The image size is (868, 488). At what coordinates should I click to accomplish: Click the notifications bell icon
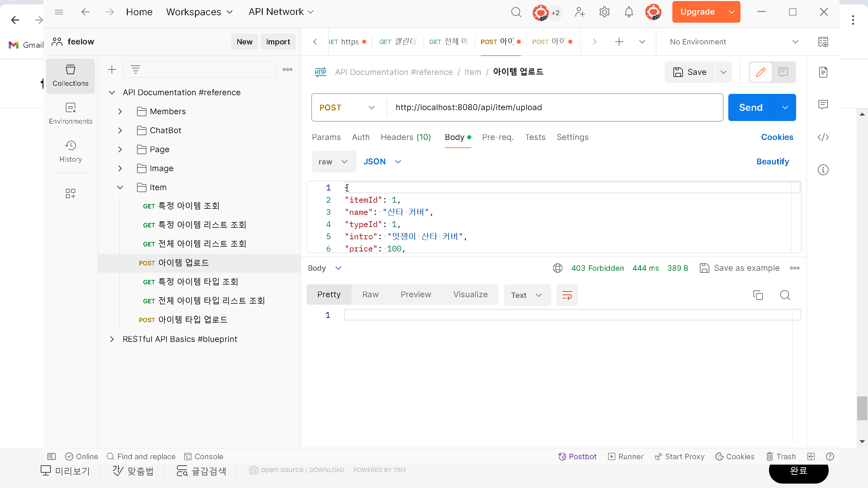629,12
